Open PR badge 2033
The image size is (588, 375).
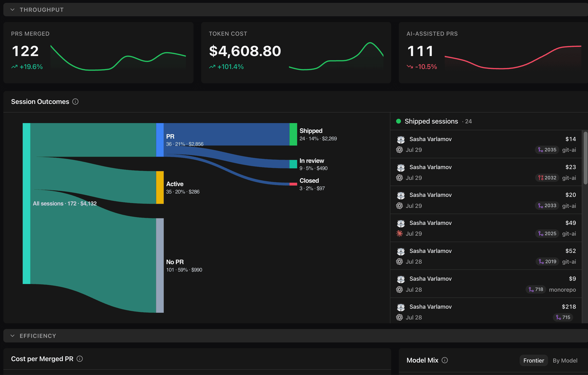[547, 206]
